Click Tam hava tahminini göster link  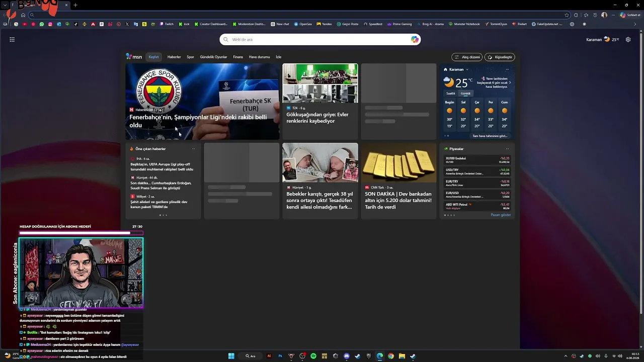[490, 136]
